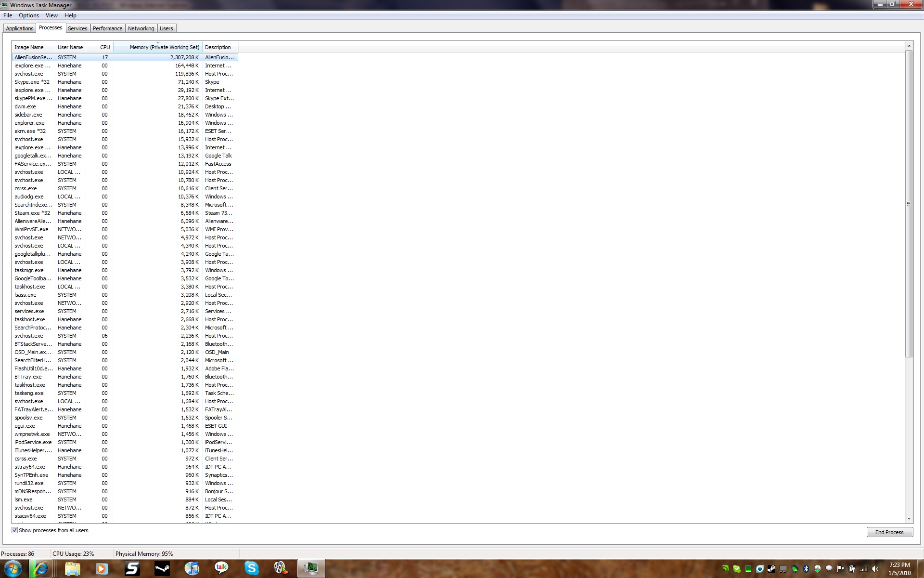924x578 pixels.
Task: Sort by the Description column header
Action: (220, 47)
